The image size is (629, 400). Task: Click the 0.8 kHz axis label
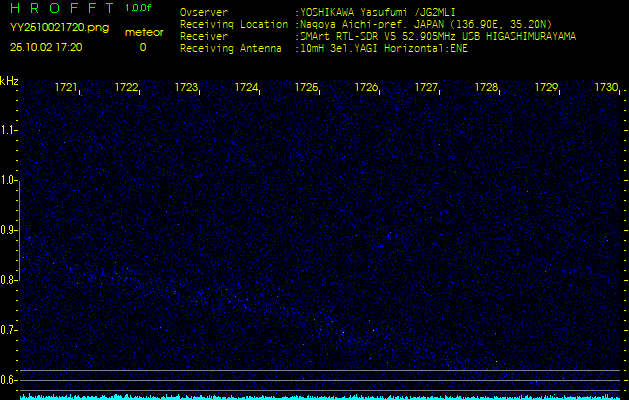pos(7,280)
